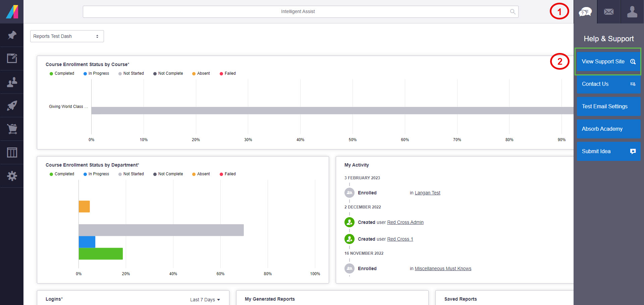Select Absorb Academy from help menu
Image resolution: width=644 pixels, height=305 pixels.
pos(608,129)
